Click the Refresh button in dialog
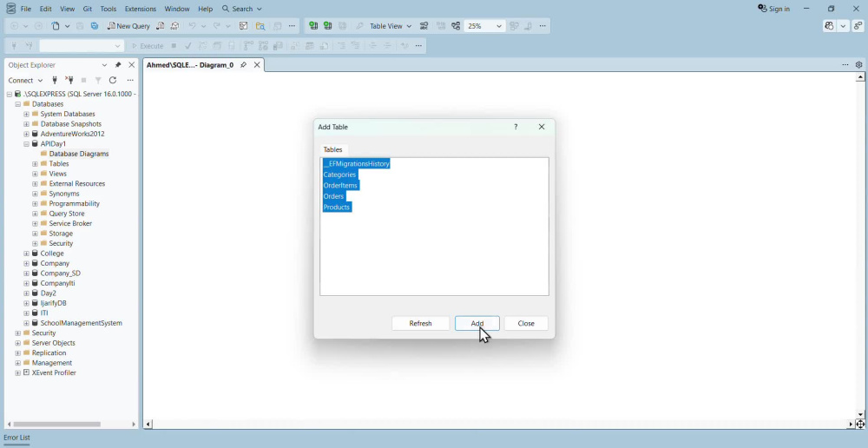 click(420, 323)
